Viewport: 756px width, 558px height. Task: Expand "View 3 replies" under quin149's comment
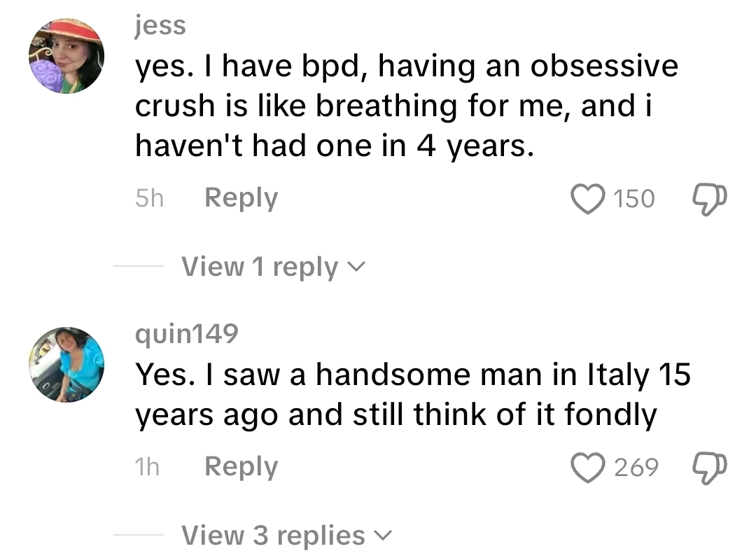[x=273, y=536]
